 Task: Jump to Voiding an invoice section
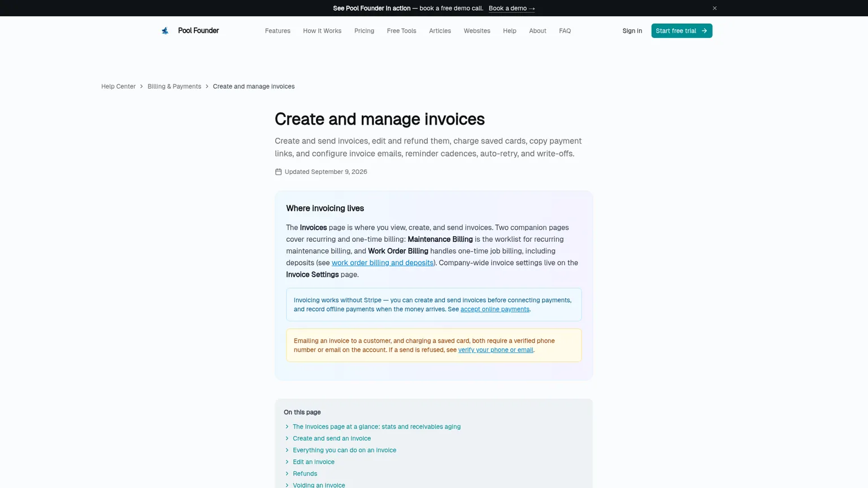319,485
